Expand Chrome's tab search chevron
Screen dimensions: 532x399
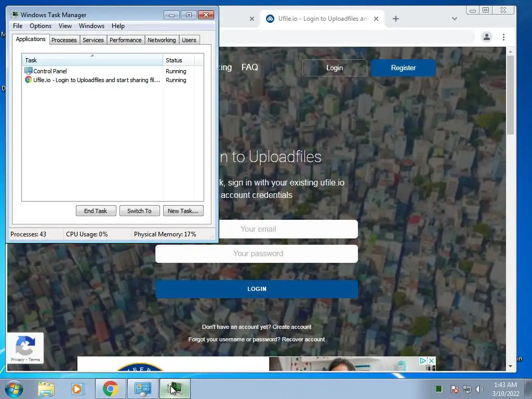(454, 19)
